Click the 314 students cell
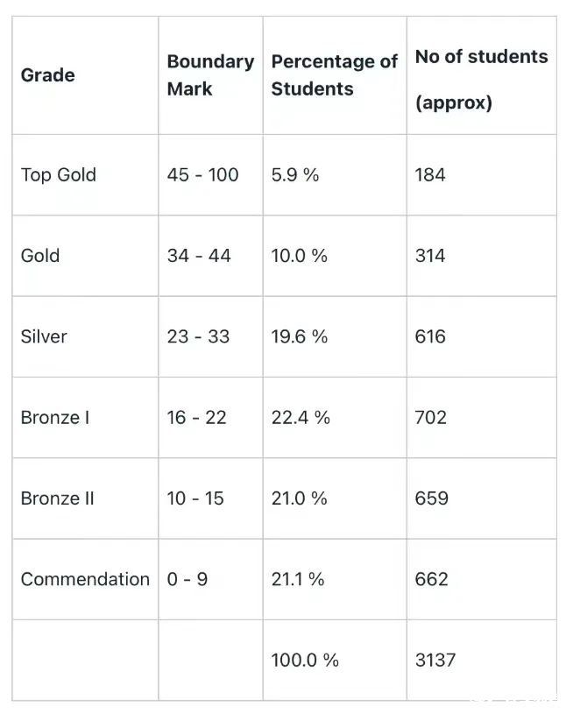The width and height of the screenshot is (566, 728). coord(430,256)
